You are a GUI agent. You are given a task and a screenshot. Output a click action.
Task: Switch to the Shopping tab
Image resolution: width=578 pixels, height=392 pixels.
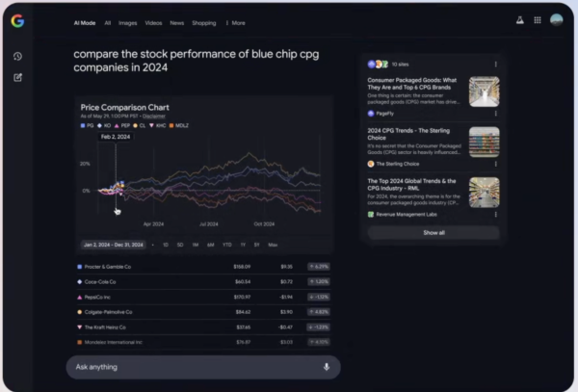(x=203, y=22)
